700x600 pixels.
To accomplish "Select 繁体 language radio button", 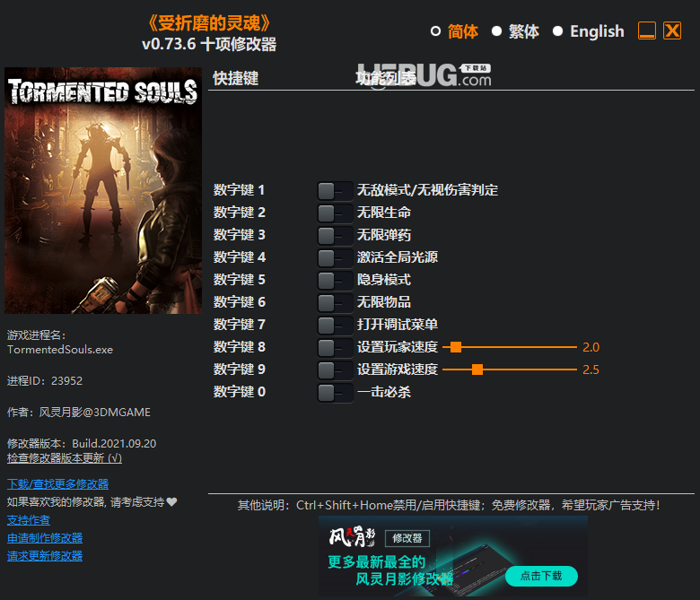I will [x=496, y=31].
